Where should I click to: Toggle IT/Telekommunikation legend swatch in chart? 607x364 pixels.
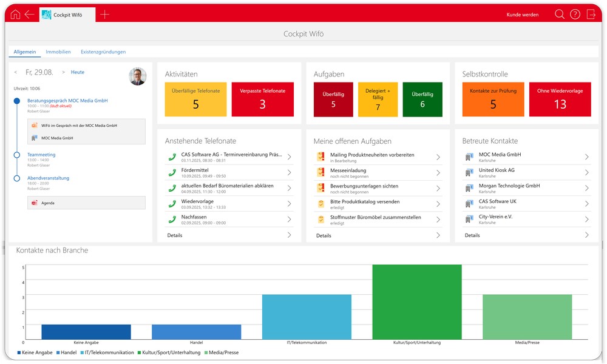[x=81, y=352]
